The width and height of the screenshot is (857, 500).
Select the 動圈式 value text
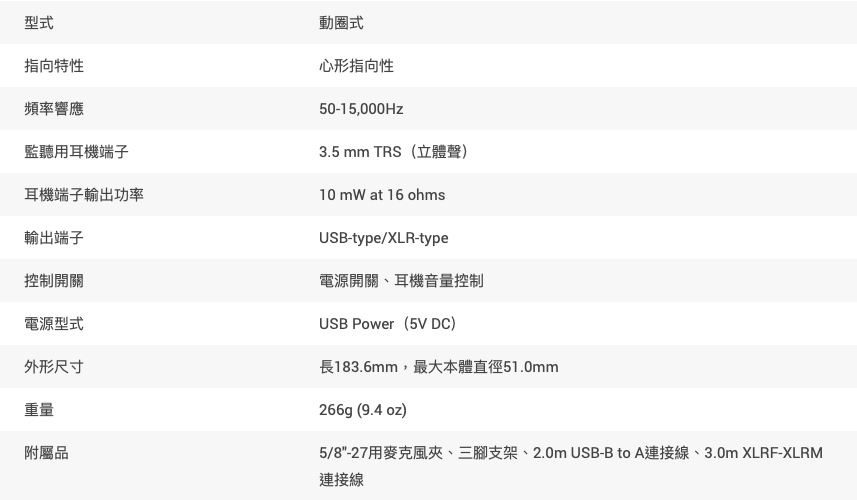(341, 23)
